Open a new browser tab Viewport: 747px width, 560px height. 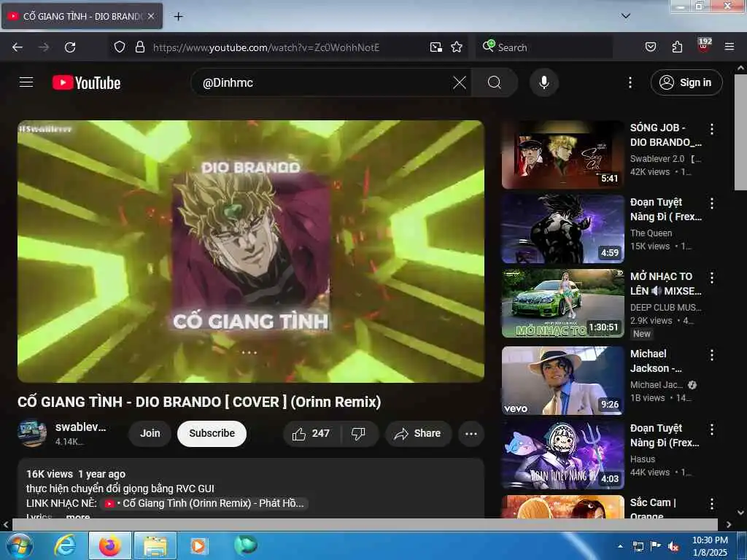click(178, 16)
